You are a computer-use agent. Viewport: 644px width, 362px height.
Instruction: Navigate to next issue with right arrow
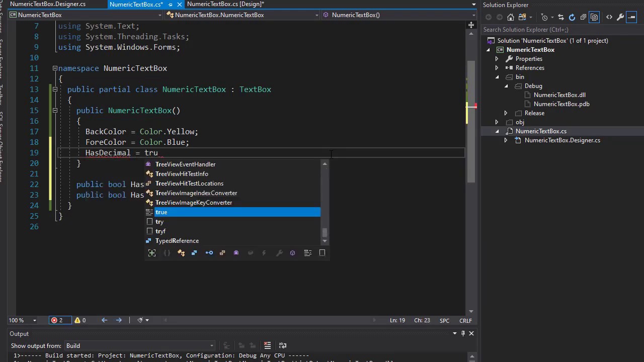(x=119, y=320)
